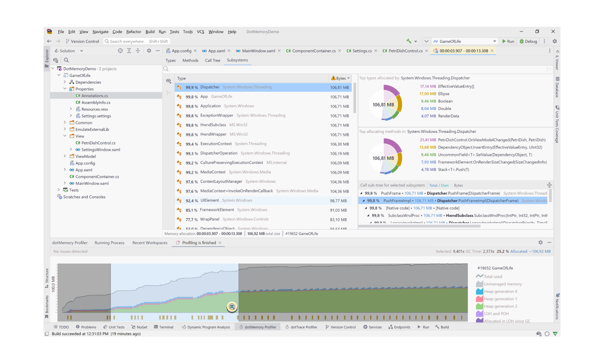Expand the Dependencies tree node
The width and height of the screenshot is (604, 364).
[65, 82]
